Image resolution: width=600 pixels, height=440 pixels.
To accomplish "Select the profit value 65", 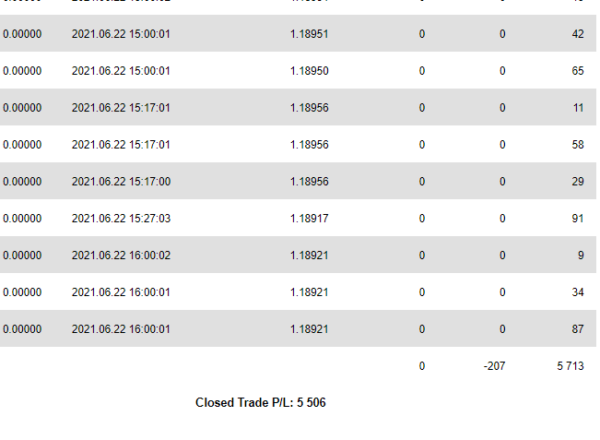I will coord(578,71).
